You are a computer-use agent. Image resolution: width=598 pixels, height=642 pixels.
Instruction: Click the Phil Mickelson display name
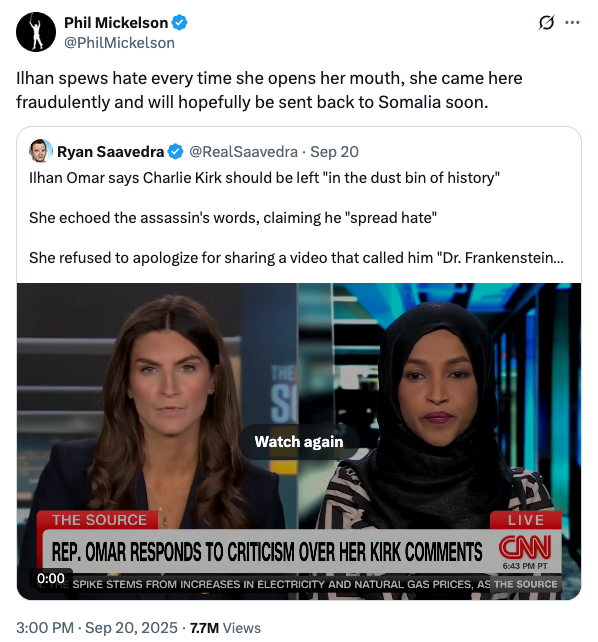point(116,23)
